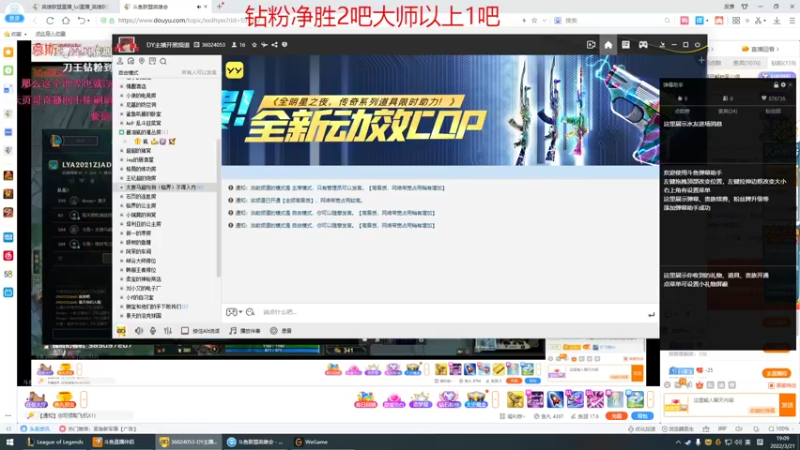The width and height of the screenshot is (800, 450).
Task: Click the plus icon at banner top-right
Action: (702, 60)
